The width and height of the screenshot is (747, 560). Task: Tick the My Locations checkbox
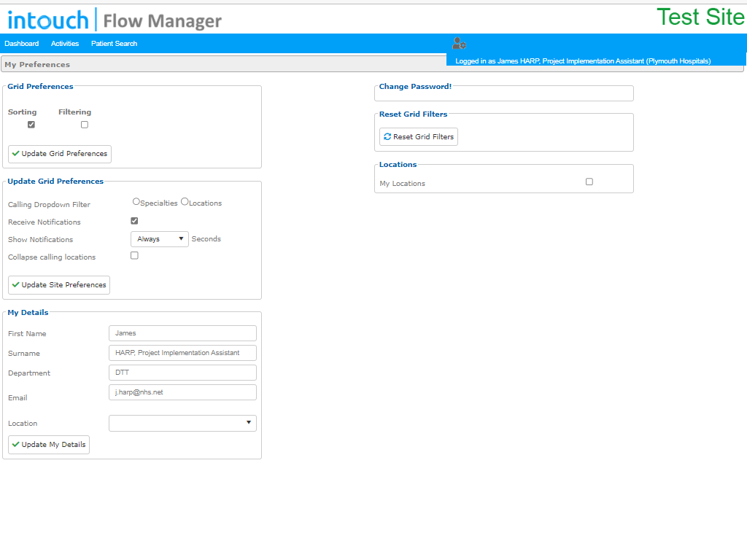point(589,182)
